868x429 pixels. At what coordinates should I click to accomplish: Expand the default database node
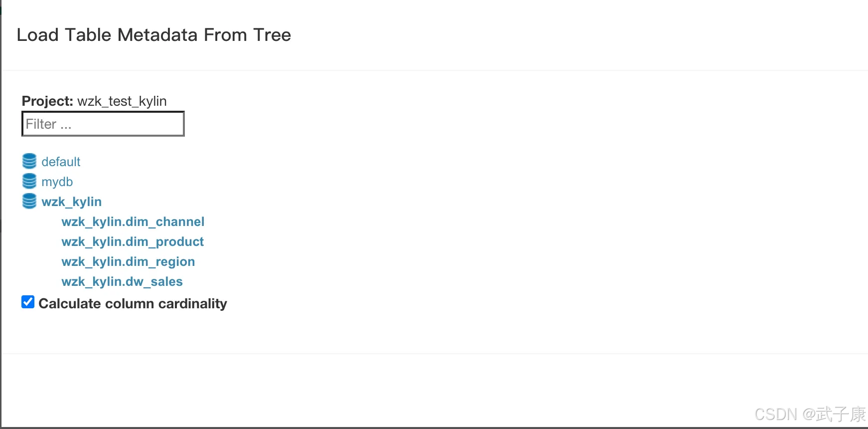(x=61, y=162)
